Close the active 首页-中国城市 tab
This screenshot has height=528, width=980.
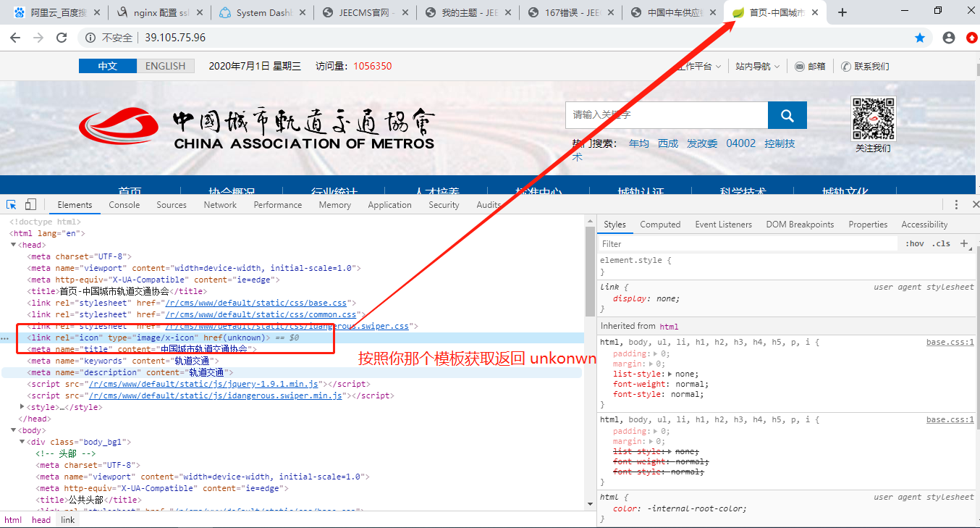[x=816, y=13]
